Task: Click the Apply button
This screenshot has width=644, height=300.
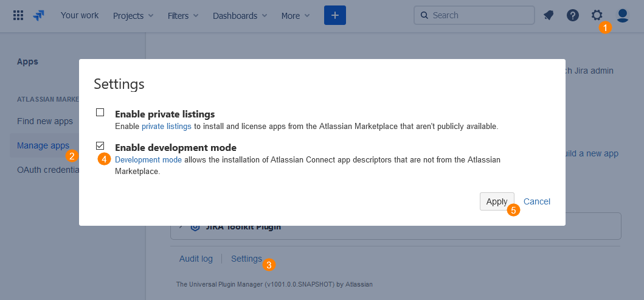Action: pos(497,201)
